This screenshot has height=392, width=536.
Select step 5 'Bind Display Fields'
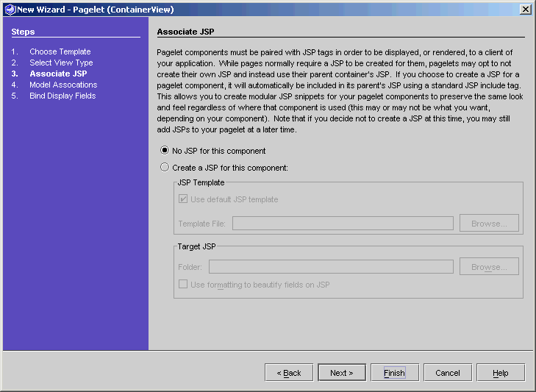[62, 96]
